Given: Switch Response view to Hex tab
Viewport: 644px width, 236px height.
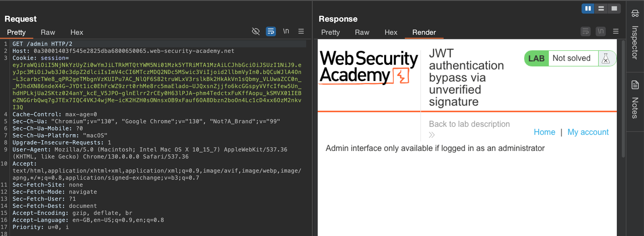Looking at the screenshot, I should pos(391,32).
